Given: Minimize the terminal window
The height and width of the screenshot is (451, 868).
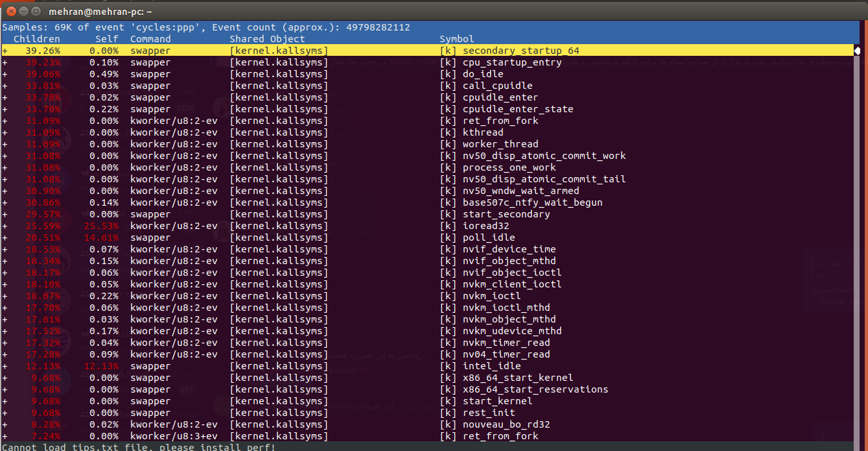Looking at the screenshot, I should tap(23, 11).
